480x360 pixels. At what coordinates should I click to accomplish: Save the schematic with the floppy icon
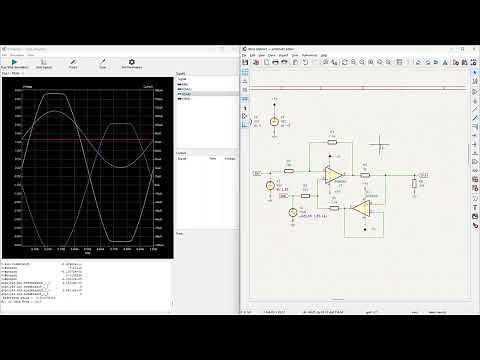(245, 62)
